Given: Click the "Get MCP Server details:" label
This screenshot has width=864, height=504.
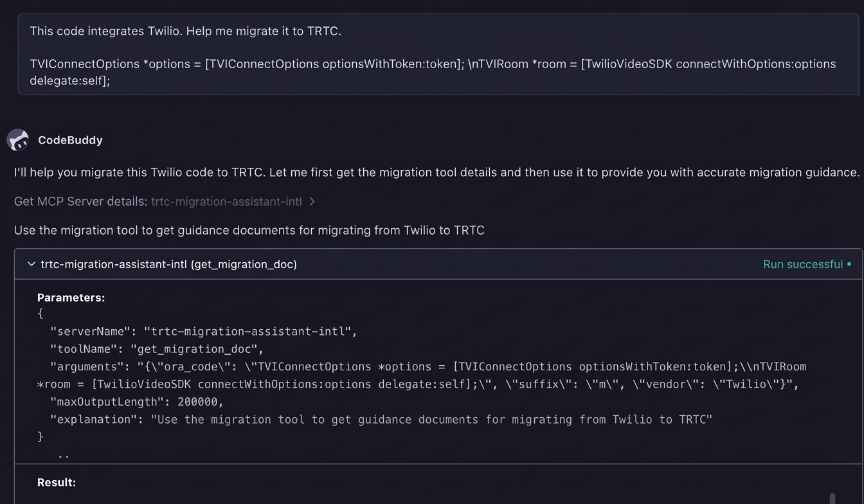Looking at the screenshot, I should [81, 202].
